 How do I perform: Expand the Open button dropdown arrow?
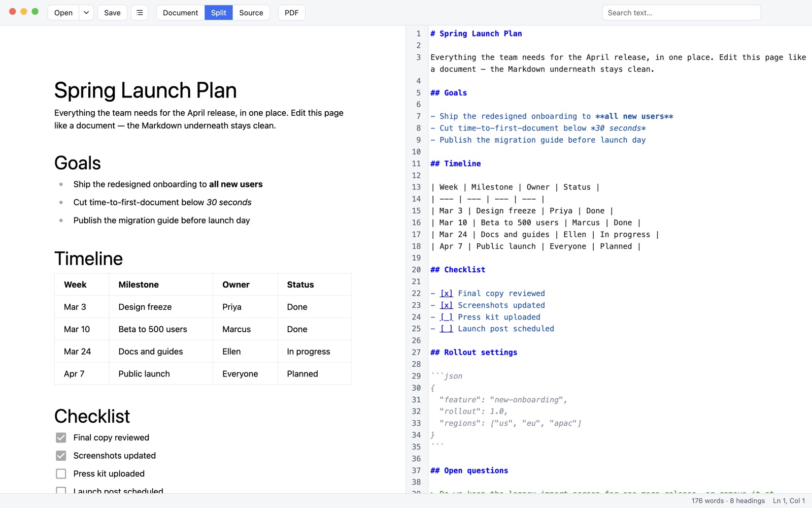[86, 13]
